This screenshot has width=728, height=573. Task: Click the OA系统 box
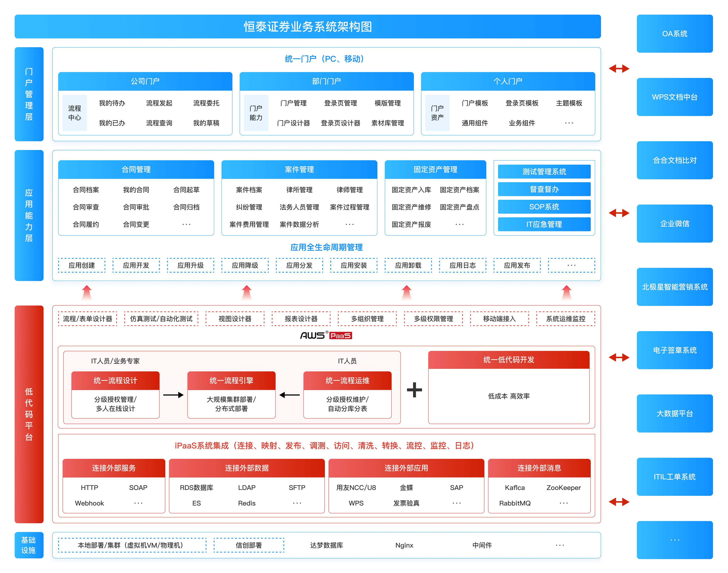click(674, 33)
